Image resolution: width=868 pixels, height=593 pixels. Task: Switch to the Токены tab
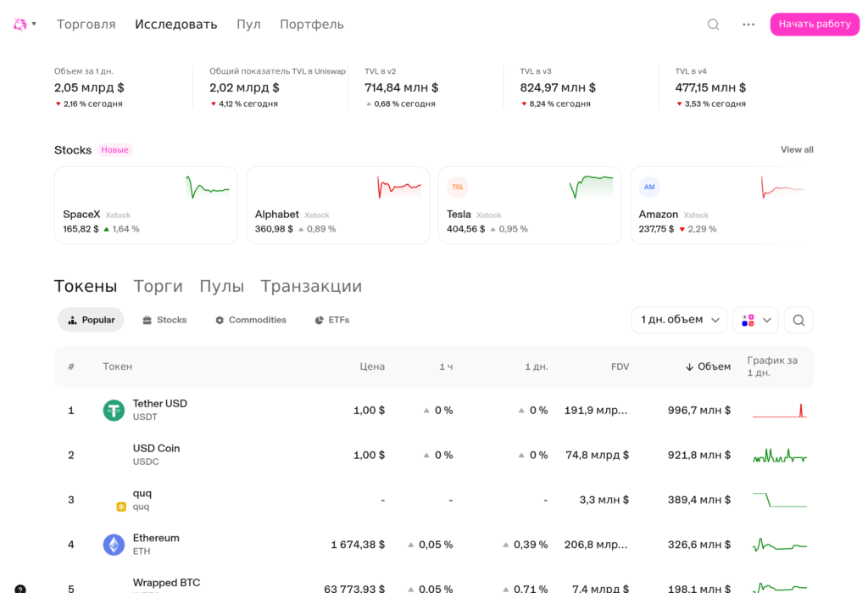click(86, 286)
